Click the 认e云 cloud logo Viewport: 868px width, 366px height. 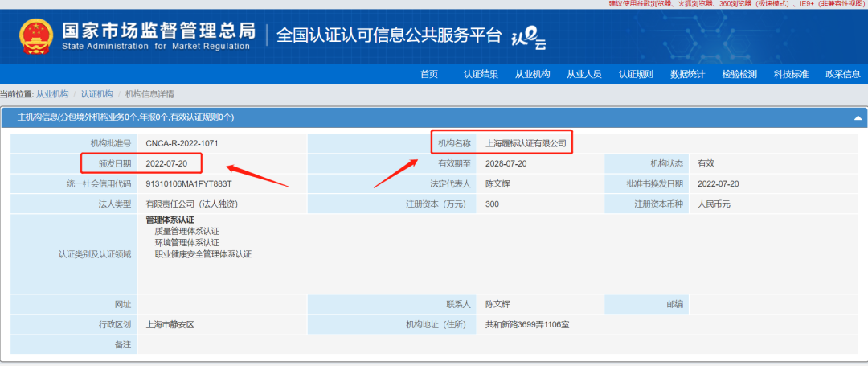(x=527, y=38)
